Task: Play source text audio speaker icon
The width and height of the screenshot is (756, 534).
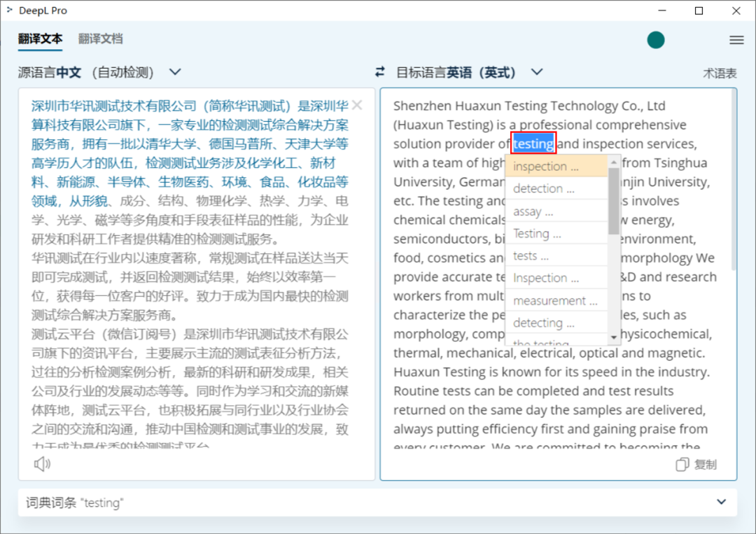Action: tap(43, 463)
